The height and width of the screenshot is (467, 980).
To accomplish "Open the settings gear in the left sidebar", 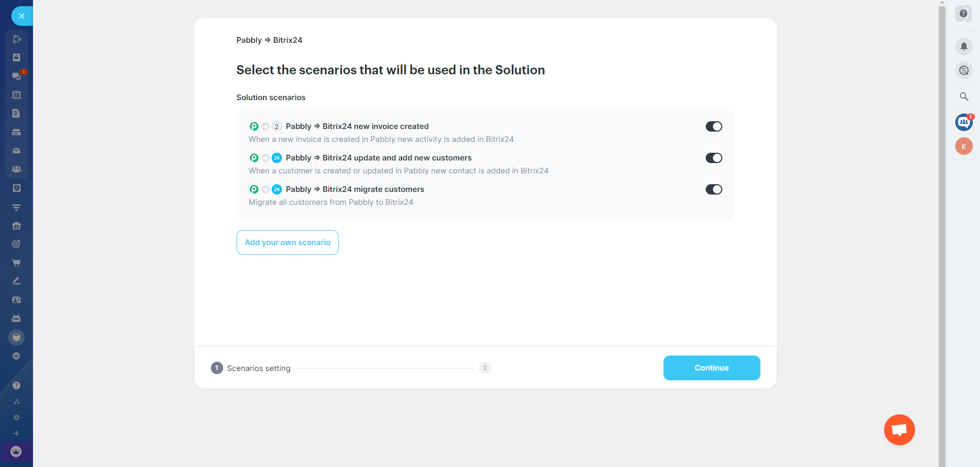I will coord(16,417).
